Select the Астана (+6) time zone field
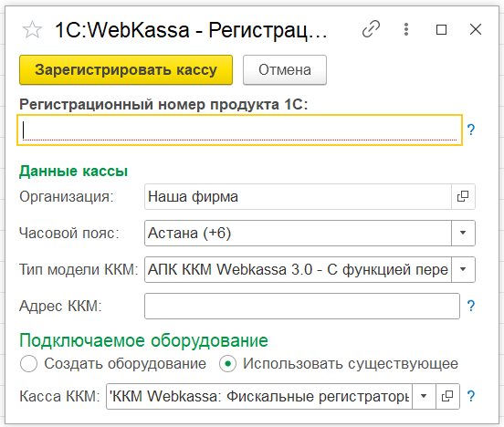 (298, 233)
